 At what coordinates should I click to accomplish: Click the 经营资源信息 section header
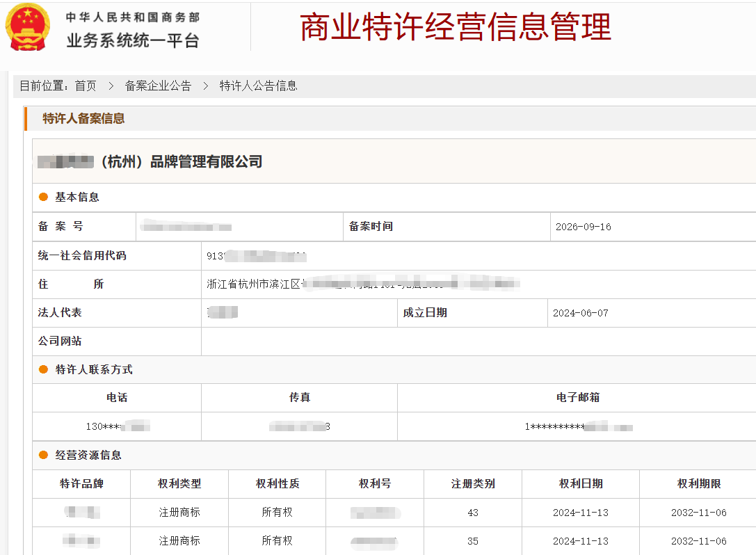88,455
